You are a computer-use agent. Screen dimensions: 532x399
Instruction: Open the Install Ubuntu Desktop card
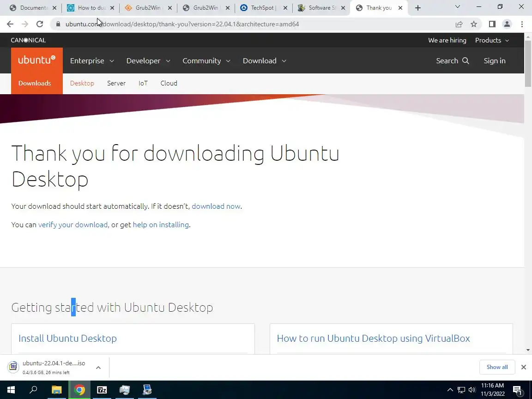[67, 338]
